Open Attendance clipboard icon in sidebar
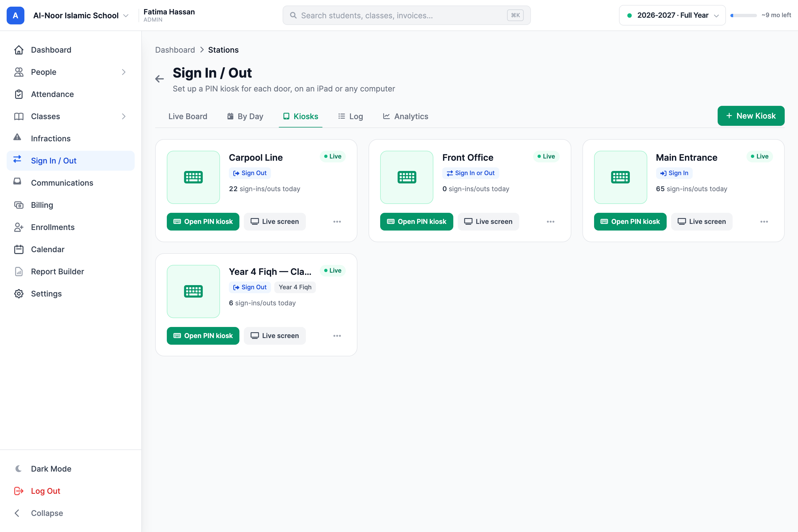The image size is (798, 532). point(19,94)
